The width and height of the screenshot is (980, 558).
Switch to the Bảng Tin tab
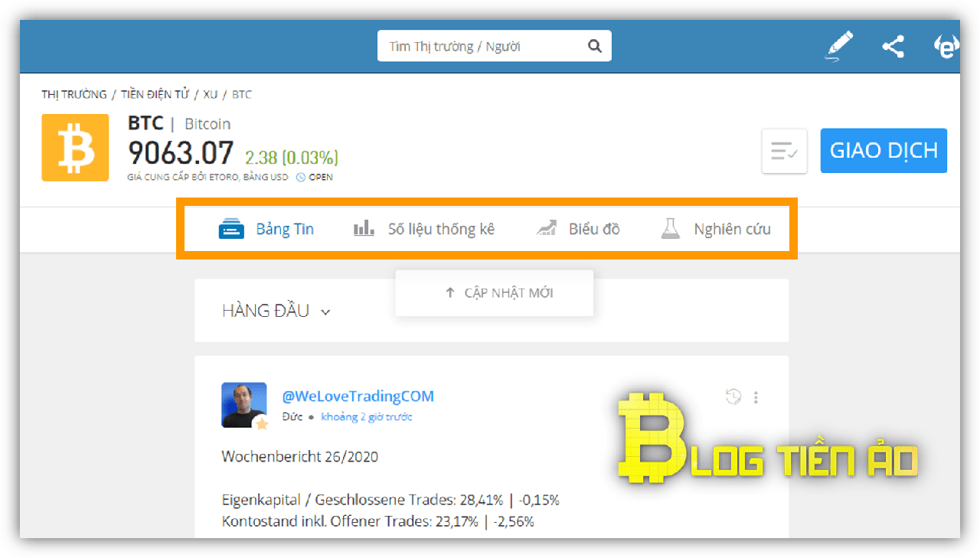[x=266, y=229]
